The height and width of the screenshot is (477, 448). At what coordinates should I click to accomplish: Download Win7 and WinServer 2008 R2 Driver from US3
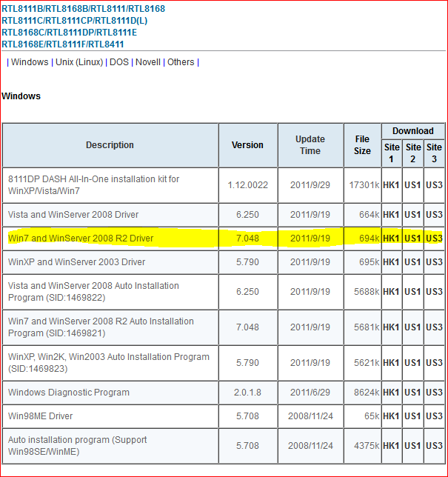[x=434, y=238]
